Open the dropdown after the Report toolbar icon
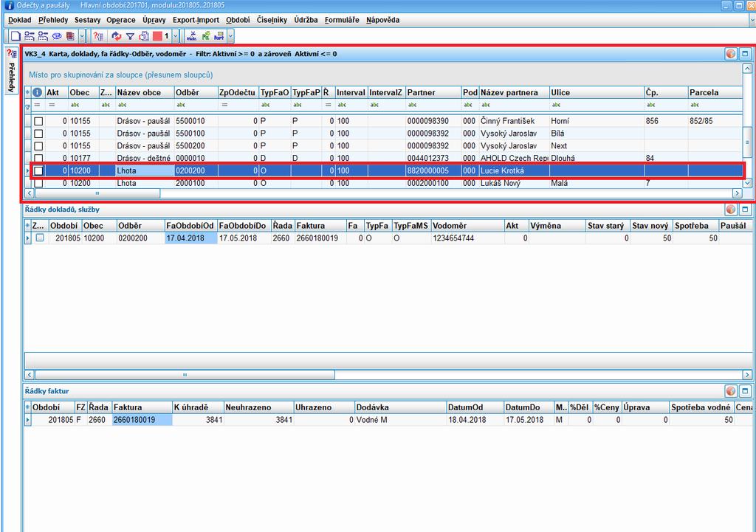This screenshot has width=756, height=532. [x=231, y=36]
